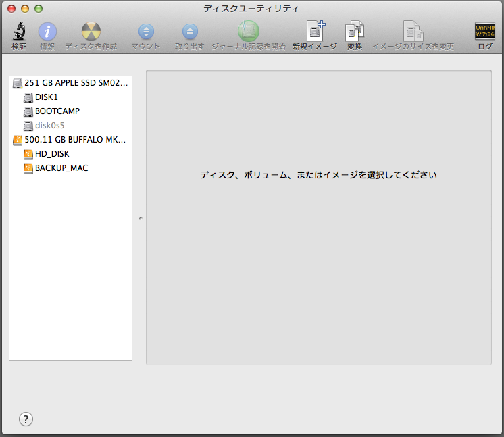
Task: Click the 取り出す eject icon
Action: 190,32
